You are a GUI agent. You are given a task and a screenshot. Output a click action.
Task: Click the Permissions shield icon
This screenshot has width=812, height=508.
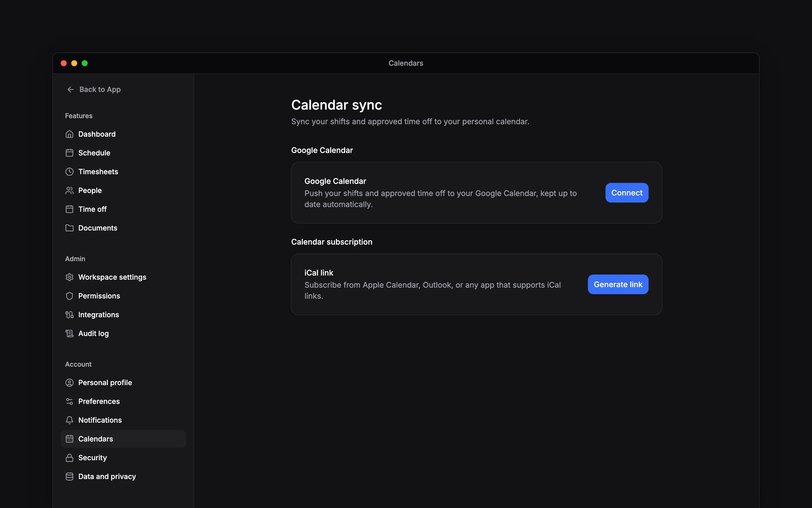(x=70, y=296)
